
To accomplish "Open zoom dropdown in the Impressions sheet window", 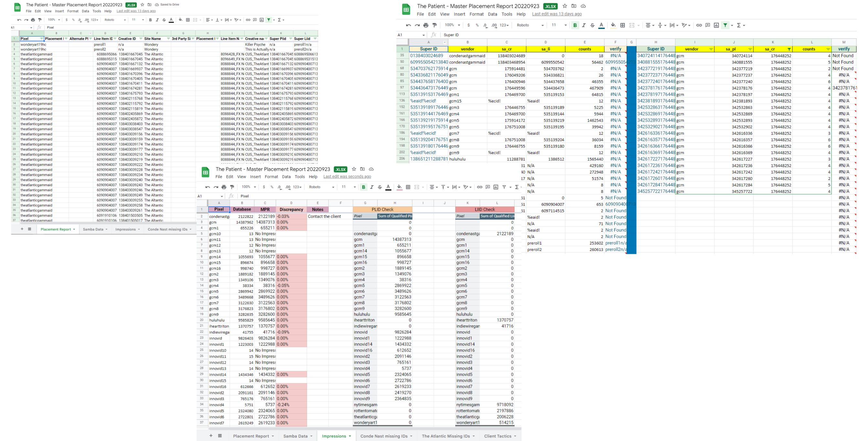I will 249,187.
